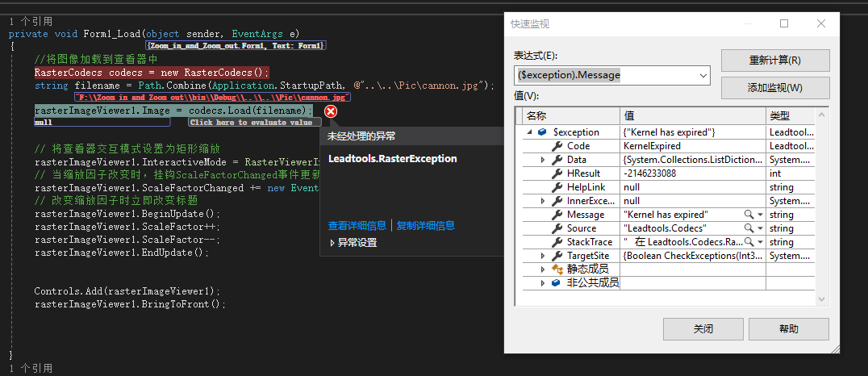Expand the 非公共成员 node

[543, 283]
